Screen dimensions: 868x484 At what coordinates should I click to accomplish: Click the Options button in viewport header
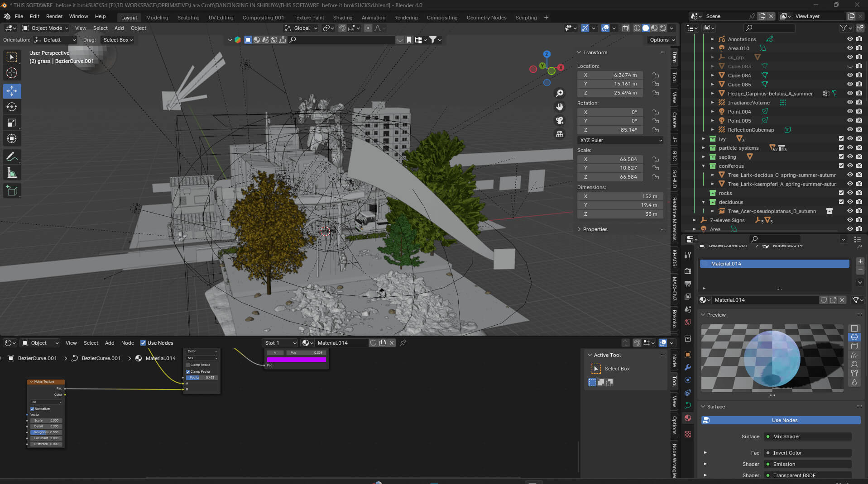(662, 40)
